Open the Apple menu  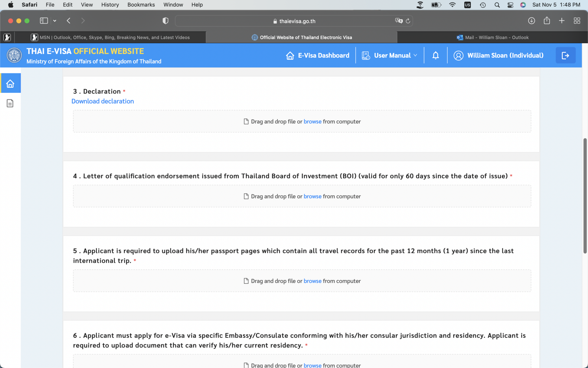point(11,5)
